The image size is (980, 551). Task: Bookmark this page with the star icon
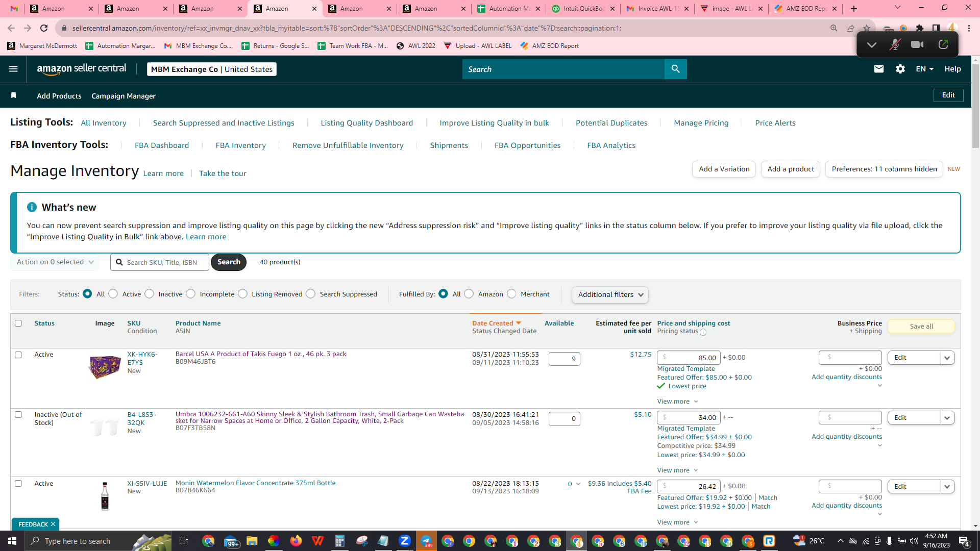(x=866, y=28)
